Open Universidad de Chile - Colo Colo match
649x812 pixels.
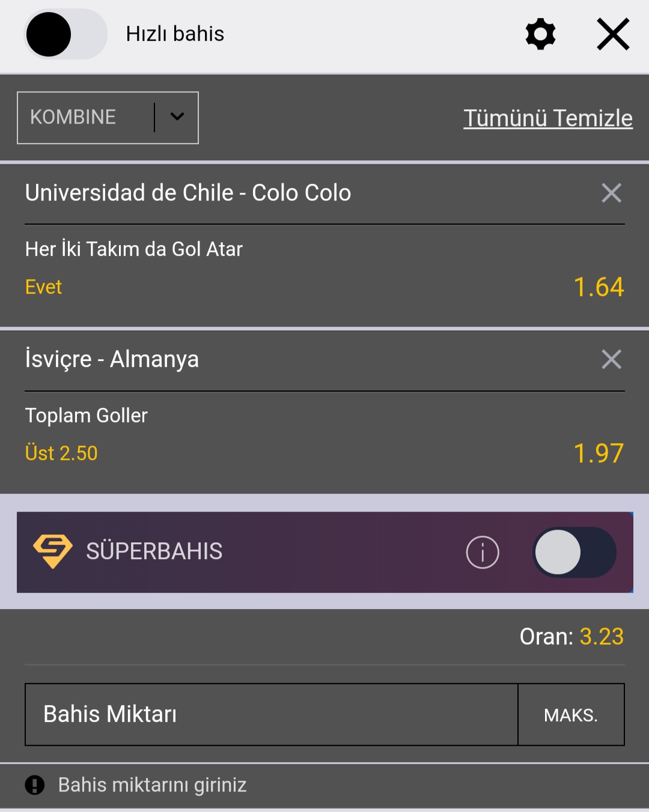point(188,193)
